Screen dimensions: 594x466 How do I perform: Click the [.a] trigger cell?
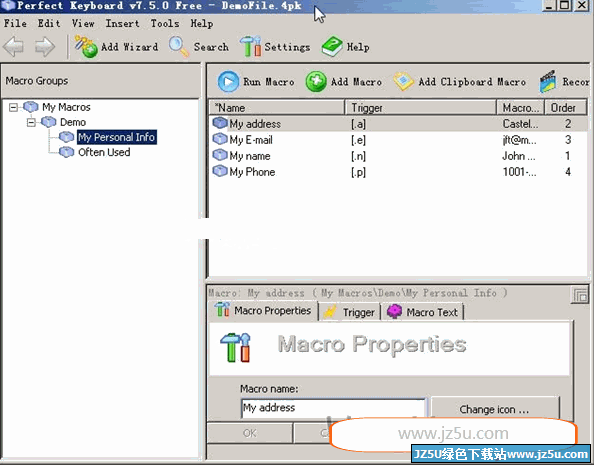click(x=358, y=124)
